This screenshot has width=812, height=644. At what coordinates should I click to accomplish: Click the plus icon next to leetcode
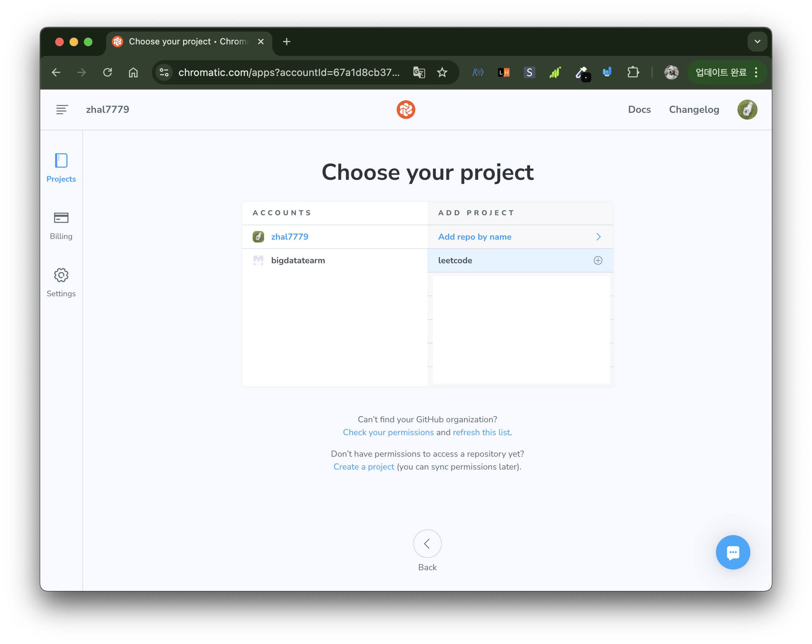pos(598,260)
